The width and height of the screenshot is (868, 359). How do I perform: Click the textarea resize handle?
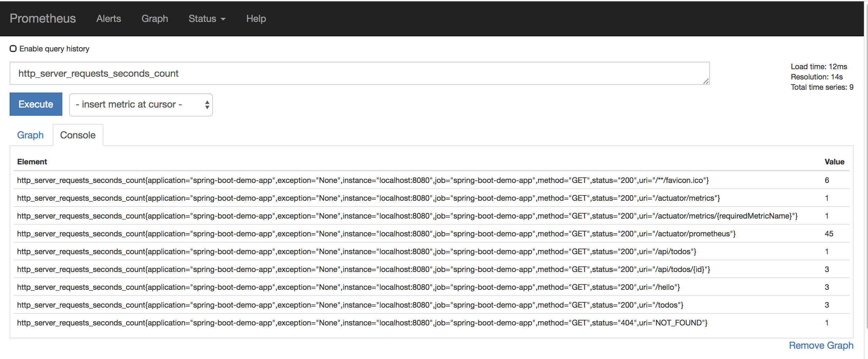[x=706, y=81]
